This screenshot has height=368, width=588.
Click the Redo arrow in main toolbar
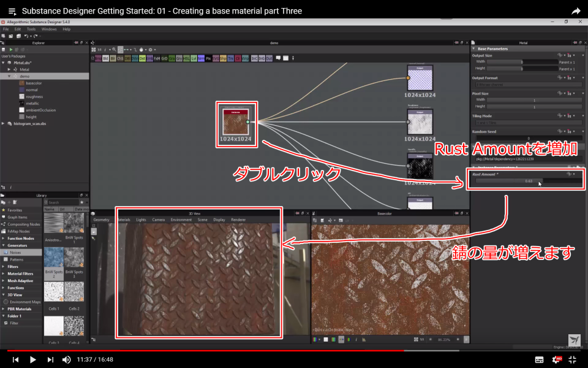(36, 36)
